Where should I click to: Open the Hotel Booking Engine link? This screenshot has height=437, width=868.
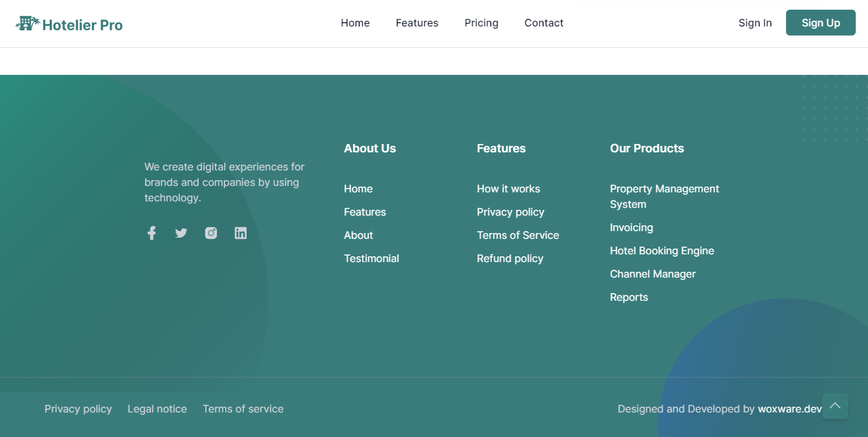coord(662,250)
